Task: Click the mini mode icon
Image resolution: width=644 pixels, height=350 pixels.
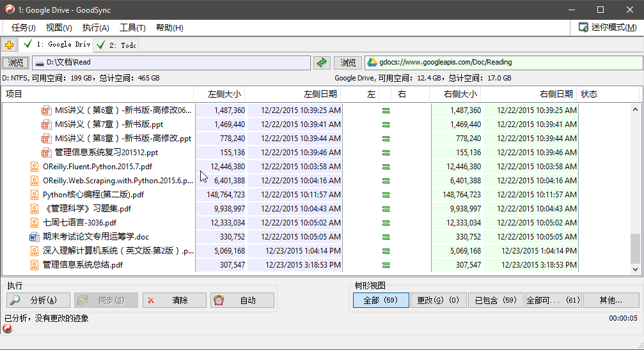Action: pos(583,27)
